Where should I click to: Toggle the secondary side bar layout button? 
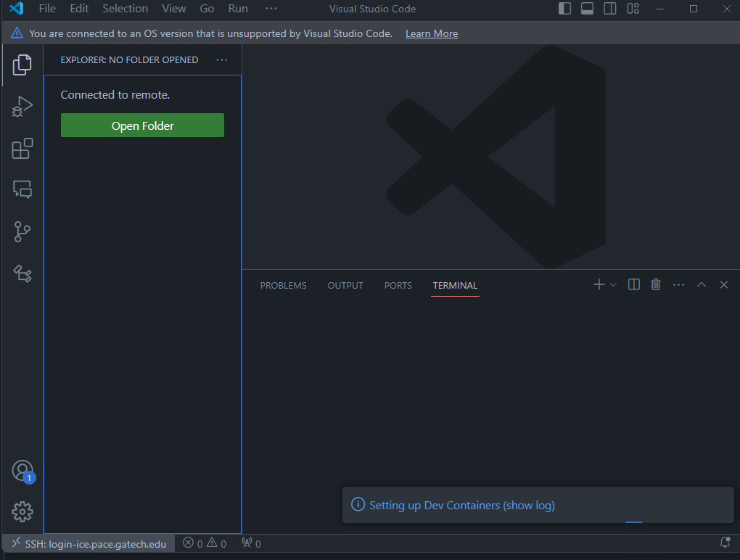tap(610, 9)
